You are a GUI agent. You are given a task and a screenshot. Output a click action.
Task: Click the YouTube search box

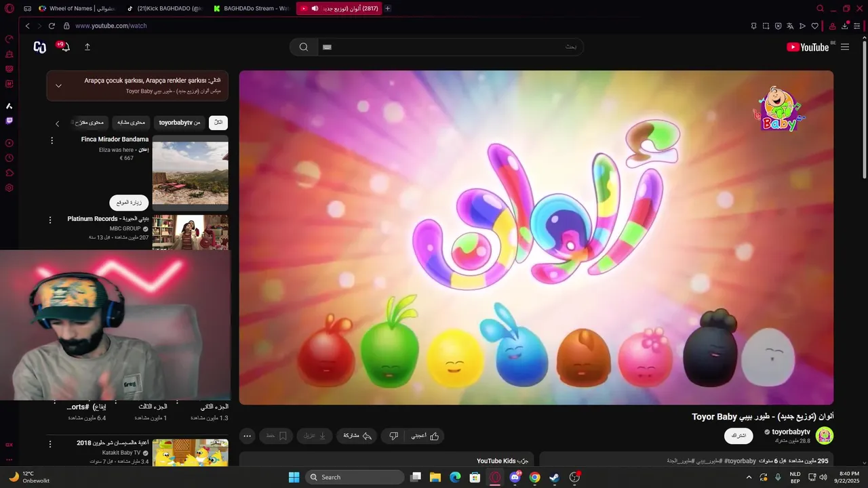tap(451, 47)
